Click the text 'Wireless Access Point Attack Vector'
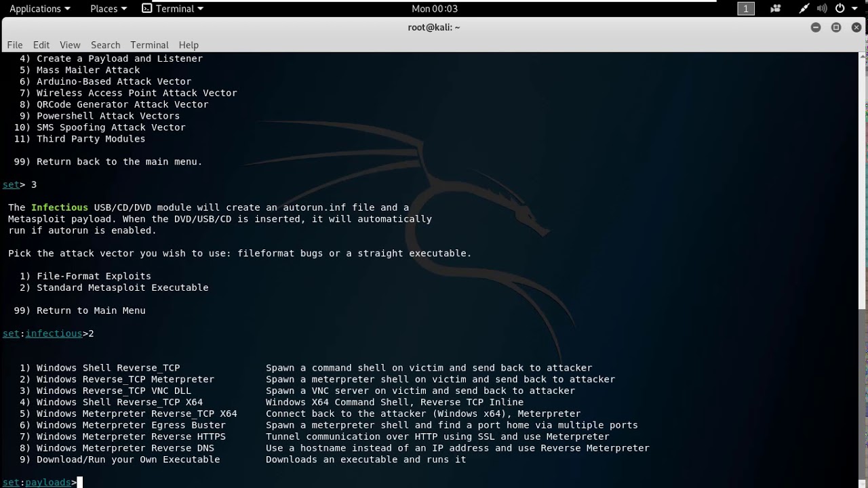 click(137, 93)
